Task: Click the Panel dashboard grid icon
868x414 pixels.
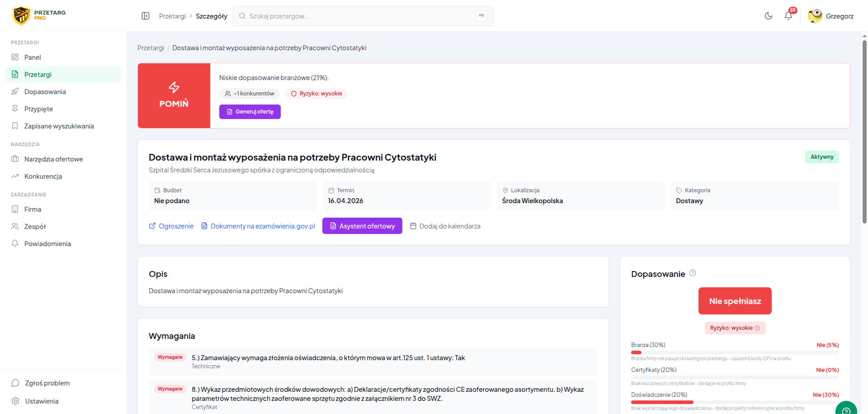Action: click(15, 57)
